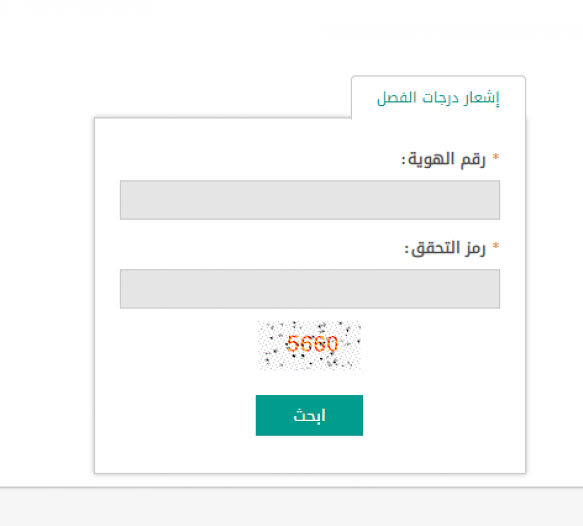This screenshot has height=526, width=583.
Task: Focus the رقم الهوية input field
Action: pos(310,200)
